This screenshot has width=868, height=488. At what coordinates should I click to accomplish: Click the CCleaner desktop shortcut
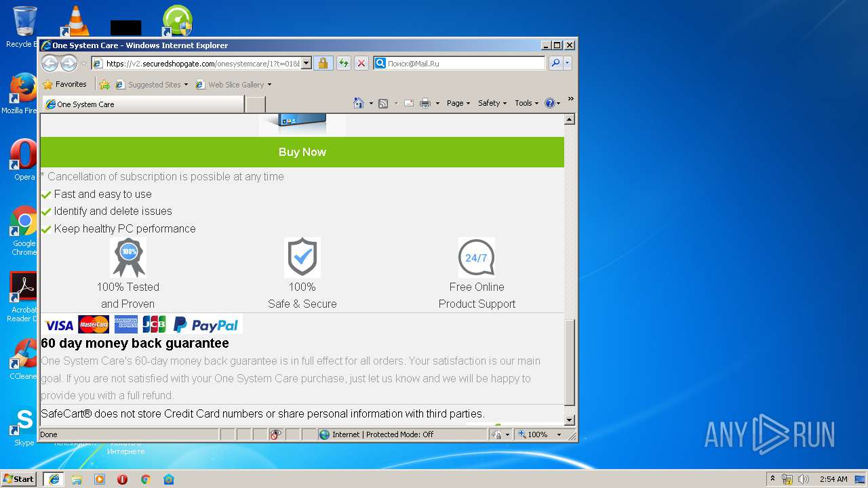tap(24, 359)
